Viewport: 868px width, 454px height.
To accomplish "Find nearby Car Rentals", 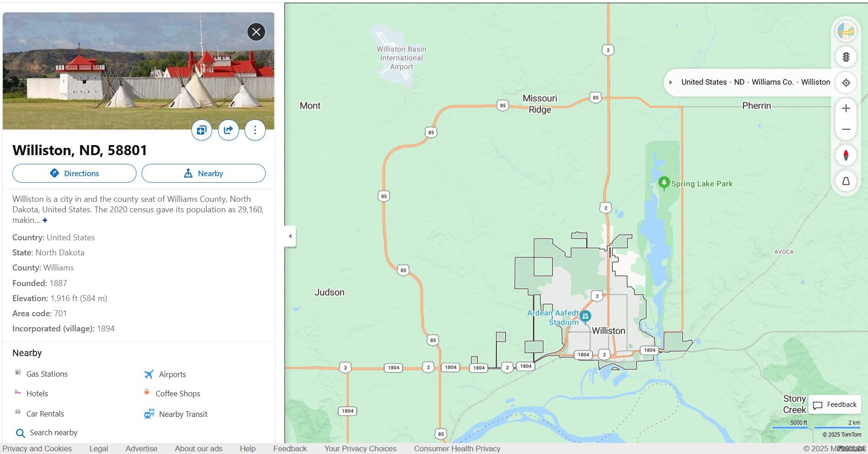I will [x=45, y=414].
